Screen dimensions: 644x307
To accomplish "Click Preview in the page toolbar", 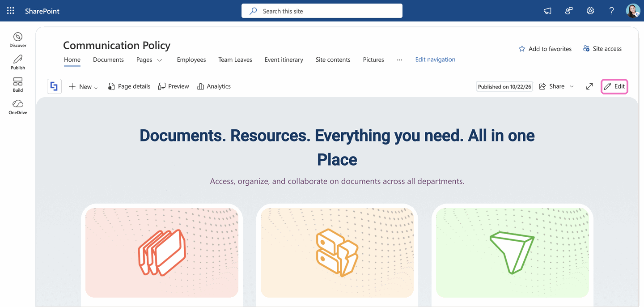I will tap(174, 86).
